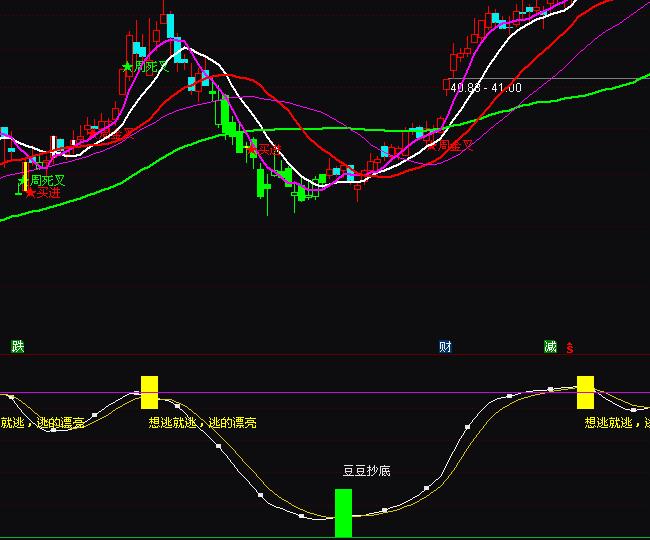The height and width of the screenshot is (540, 650).
Task: Click the green 跌 info marker
Action: tap(17, 347)
